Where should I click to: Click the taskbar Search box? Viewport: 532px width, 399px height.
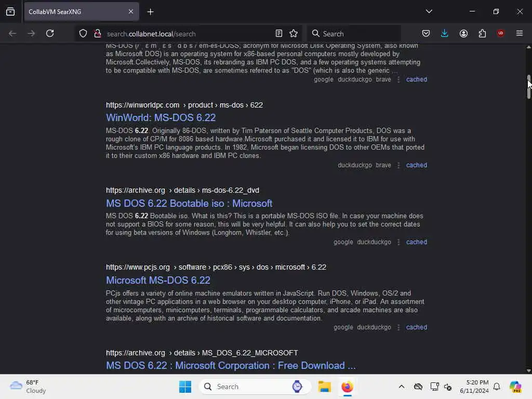click(255, 387)
